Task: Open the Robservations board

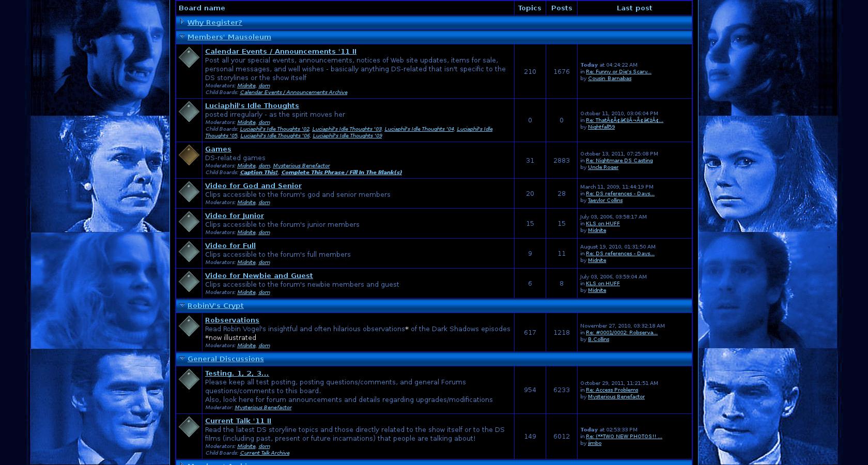Action: 232,320
